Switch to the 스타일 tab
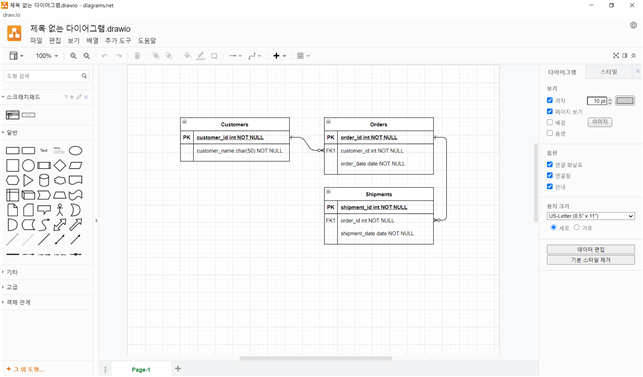Image resolution: width=643 pixels, height=377 pixels. coord(609,72)
